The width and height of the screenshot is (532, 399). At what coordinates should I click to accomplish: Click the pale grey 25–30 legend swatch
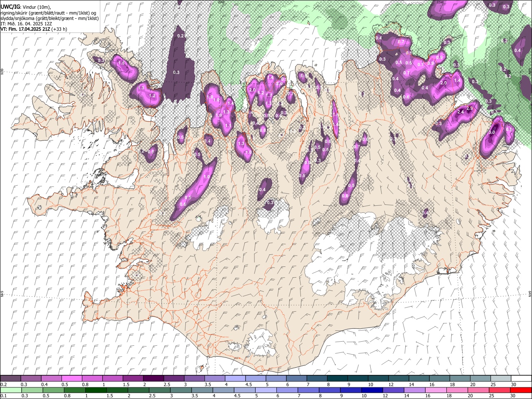coord(501,379)
